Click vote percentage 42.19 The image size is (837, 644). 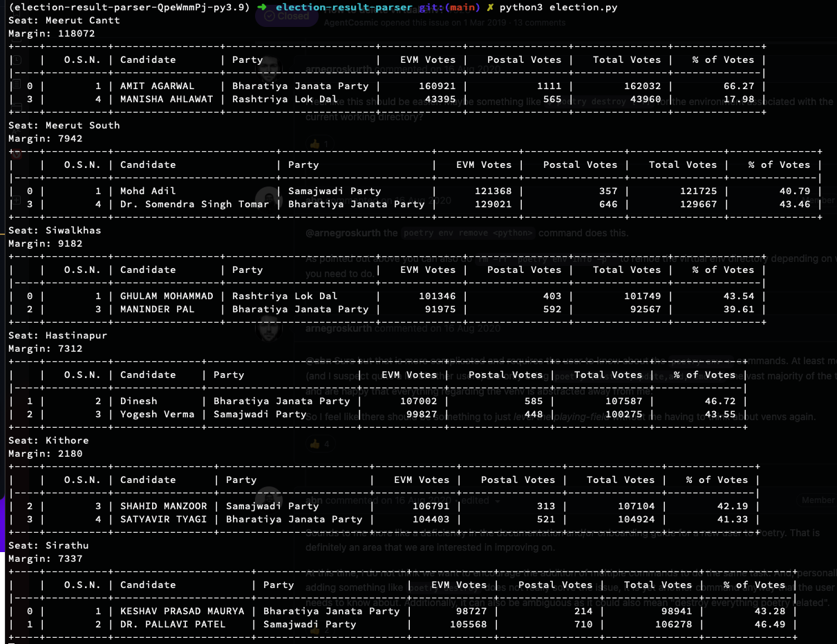[x=733, y=506]
